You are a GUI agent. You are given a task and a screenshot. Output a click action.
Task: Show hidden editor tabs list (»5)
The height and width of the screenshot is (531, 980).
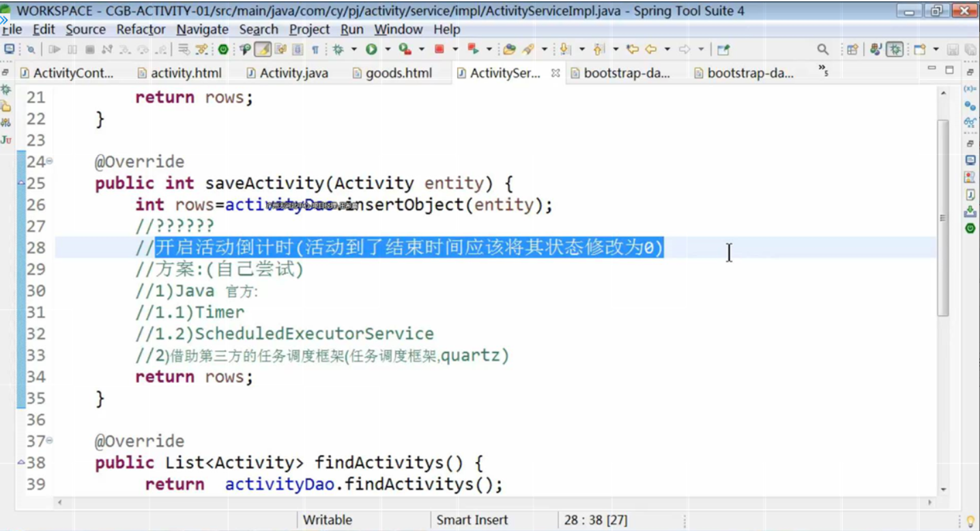click(x=823, y=71)
